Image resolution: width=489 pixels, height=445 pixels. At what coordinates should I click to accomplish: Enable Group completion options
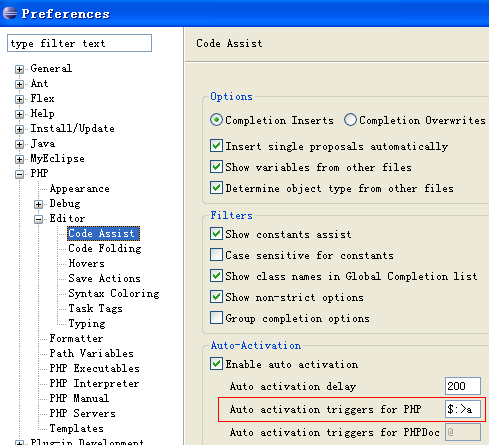point(217,318)
